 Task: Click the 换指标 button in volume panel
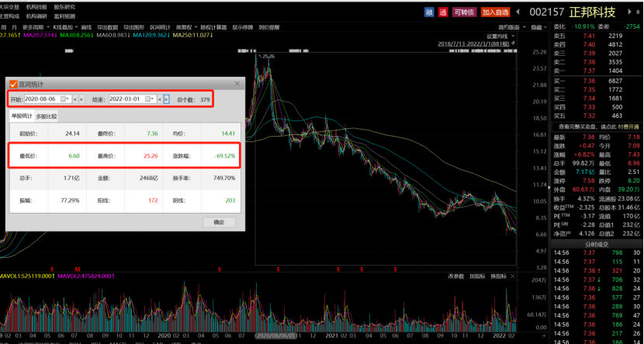(x=498, y=276)
